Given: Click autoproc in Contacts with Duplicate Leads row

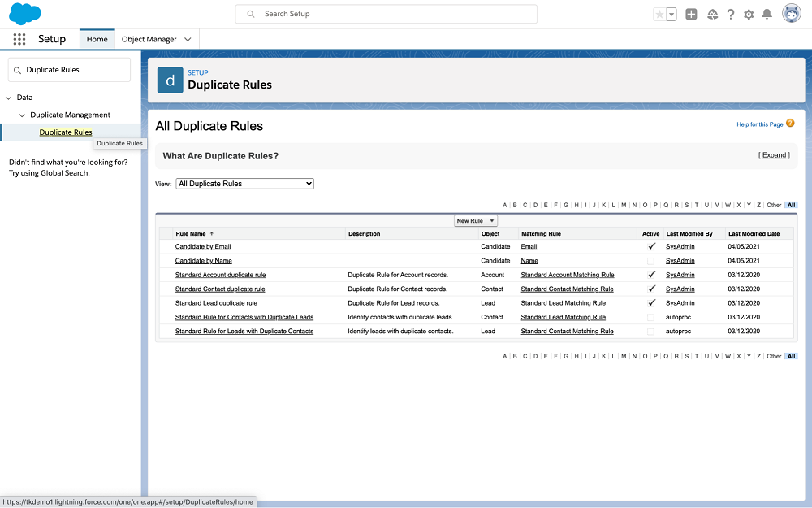Looking at the screenshot, I should [678, 317].
